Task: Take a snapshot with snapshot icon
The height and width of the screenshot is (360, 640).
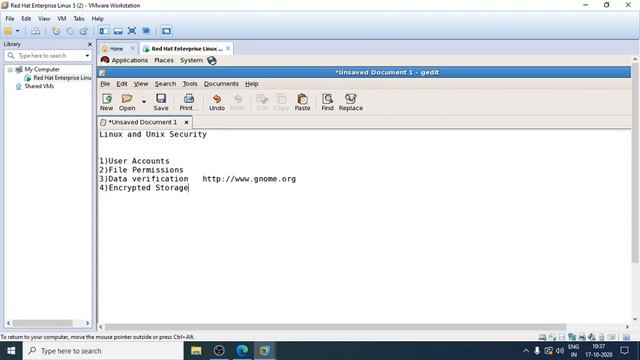Action: [x=56, y=31]
